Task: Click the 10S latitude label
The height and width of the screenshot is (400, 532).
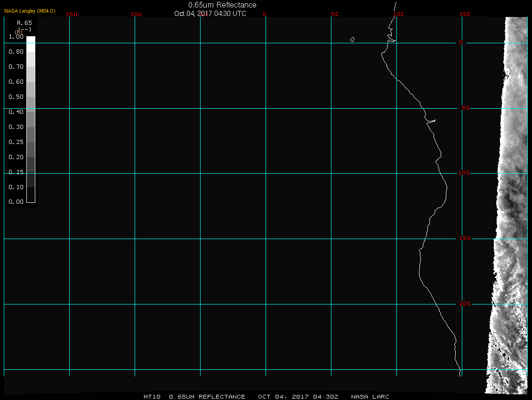Action: [x=464, y=173]
